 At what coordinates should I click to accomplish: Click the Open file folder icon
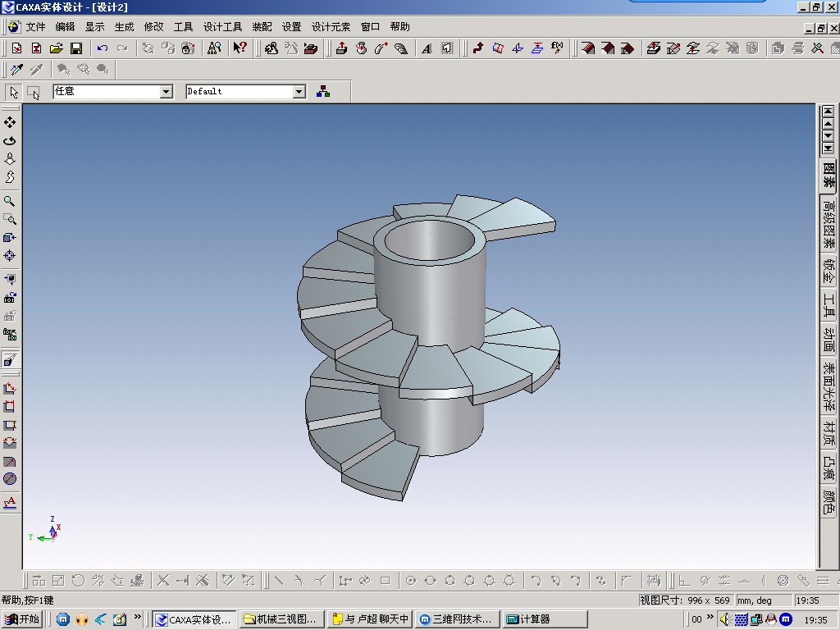tap(57, 48)
